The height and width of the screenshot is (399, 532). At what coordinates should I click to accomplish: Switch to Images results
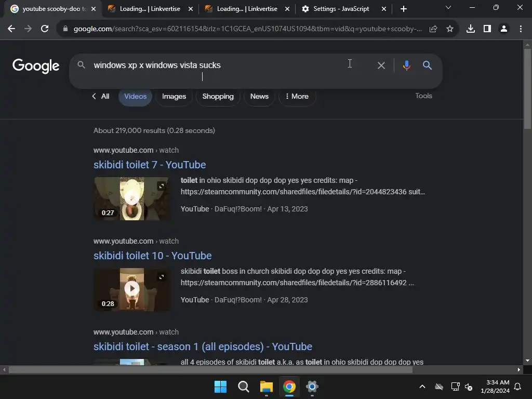(x=174, y=96)
